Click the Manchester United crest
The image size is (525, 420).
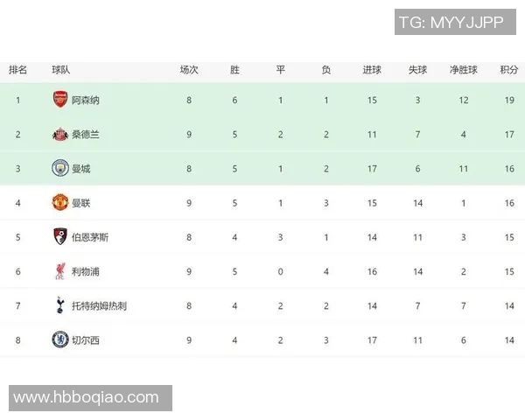(59, 203)
